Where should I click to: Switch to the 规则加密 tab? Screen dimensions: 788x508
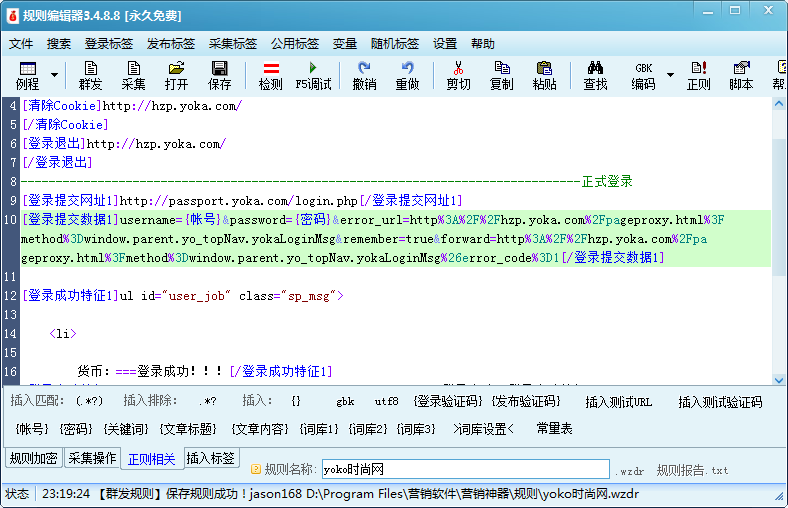(x=34, y=458)
